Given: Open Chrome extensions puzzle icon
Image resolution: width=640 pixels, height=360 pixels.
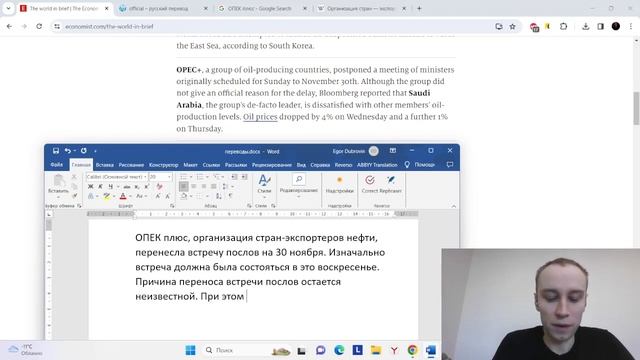Looking at the screenshot, I should (563, 26).
